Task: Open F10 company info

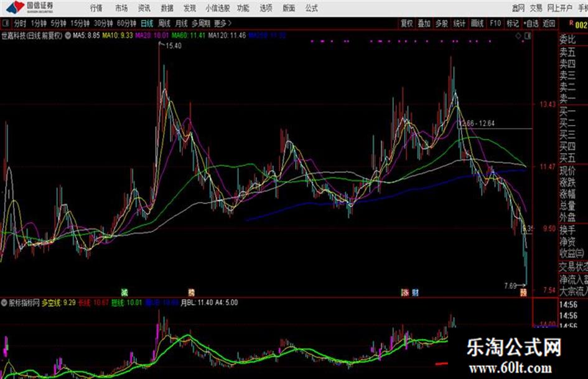Action: point(495,23)
